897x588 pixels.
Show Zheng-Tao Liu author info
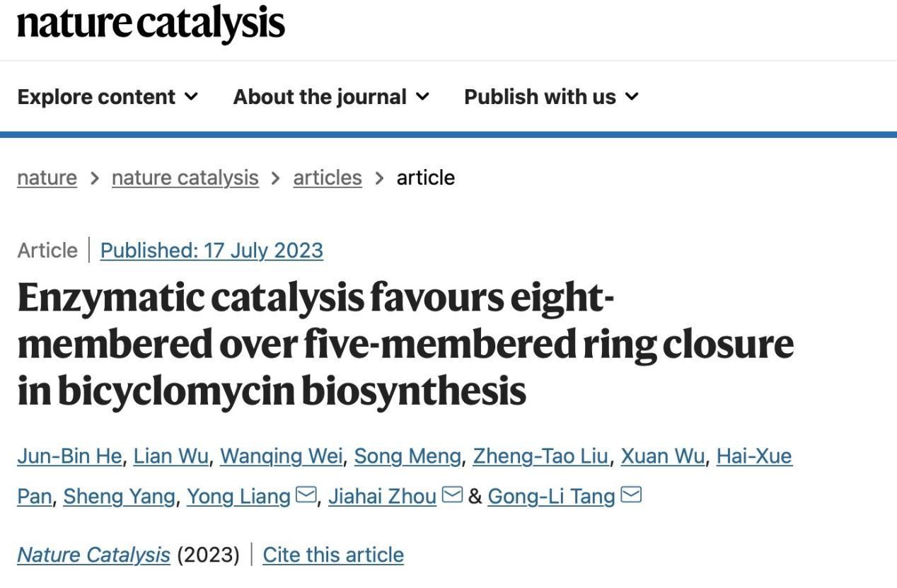point(540,456)
